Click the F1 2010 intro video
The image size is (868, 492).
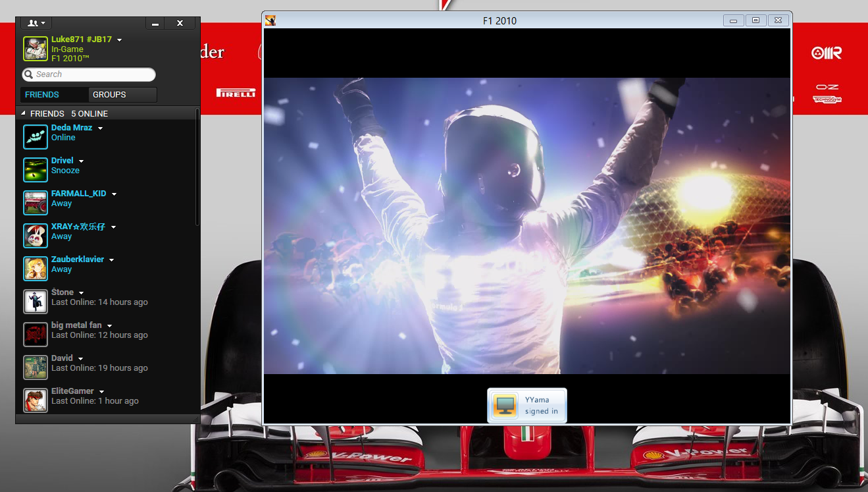(x=527, y=226)
